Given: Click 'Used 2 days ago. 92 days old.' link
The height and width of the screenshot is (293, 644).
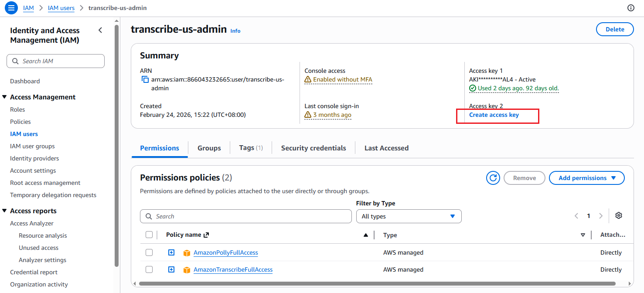Looking at the screenshot, I should (514, 88).
